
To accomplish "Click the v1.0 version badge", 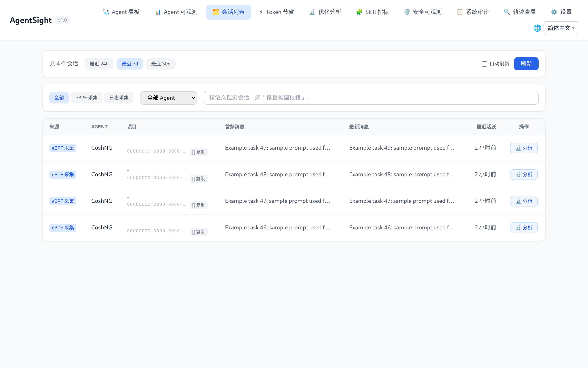I will click(x=62, y=20).
